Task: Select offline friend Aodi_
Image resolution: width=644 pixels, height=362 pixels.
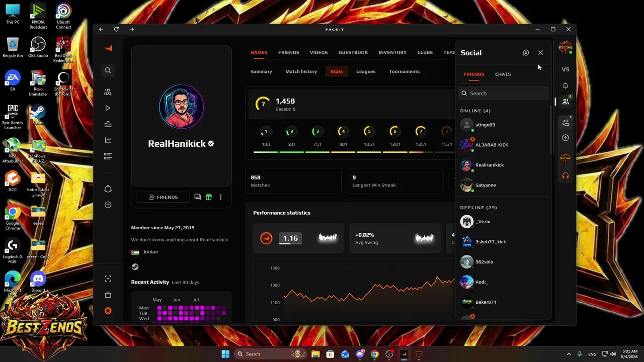Action: coord(504,282)
